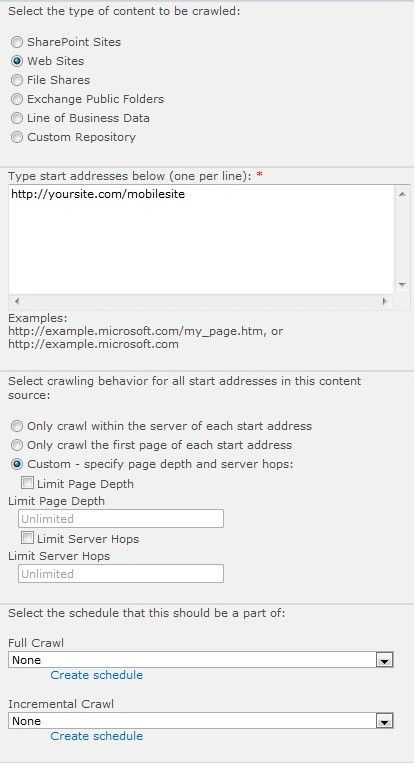This screenshot has height=764, width=416.
Task: Choose File Shares as content type
Action: [x=17, y=80]
